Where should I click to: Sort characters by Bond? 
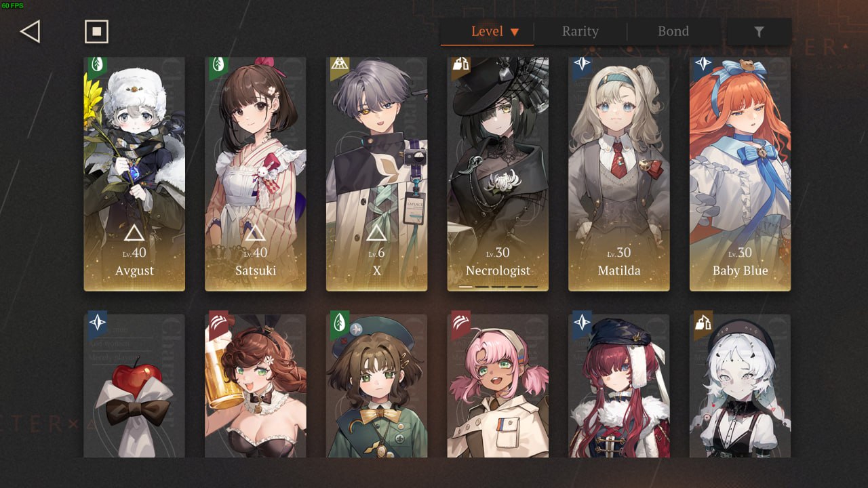pyautogui.click(x=673, y=32)
